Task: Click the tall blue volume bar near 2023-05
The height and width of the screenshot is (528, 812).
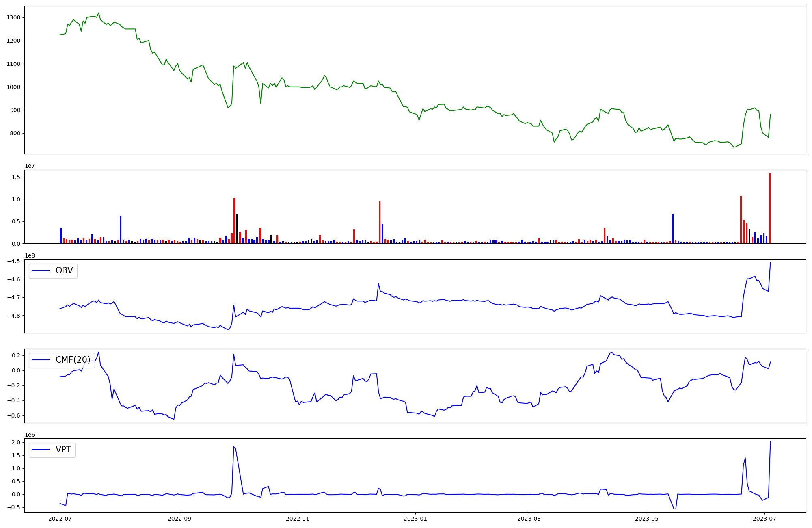Action: pos(673,229)
